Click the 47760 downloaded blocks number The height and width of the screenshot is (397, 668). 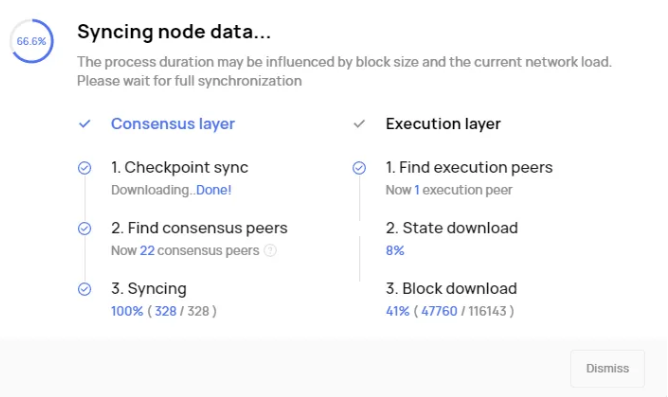(x=439, y=311)
